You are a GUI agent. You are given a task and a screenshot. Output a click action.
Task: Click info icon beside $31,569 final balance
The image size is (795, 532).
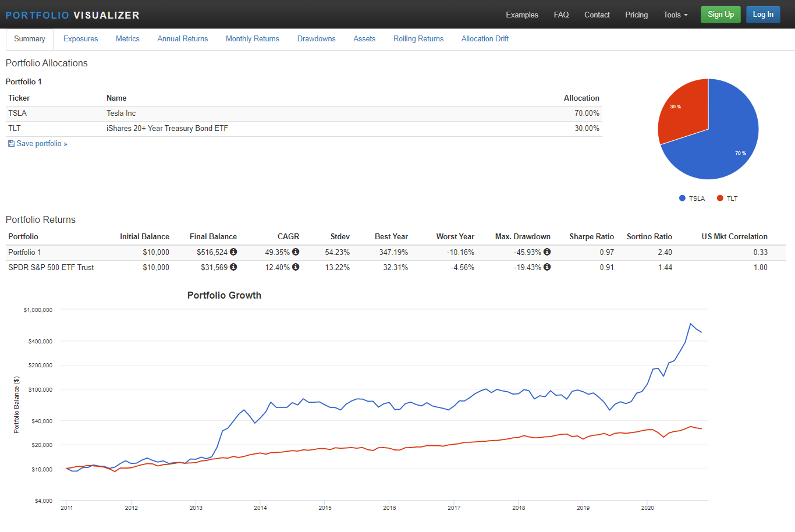(233, 267)
